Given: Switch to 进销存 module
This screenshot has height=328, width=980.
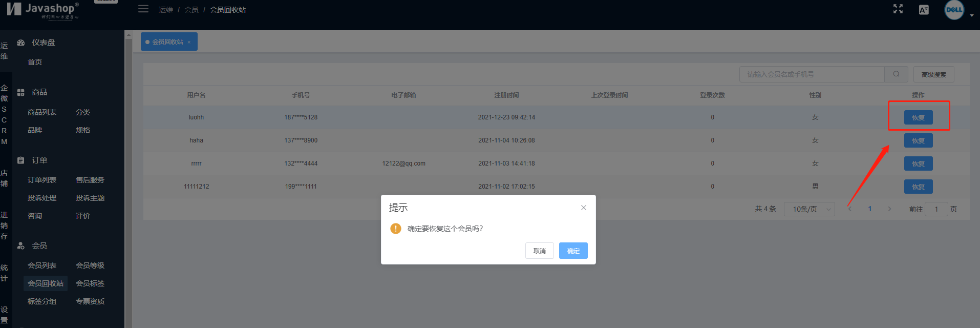Looking at the screenshot, I should [x=4, y=225].
